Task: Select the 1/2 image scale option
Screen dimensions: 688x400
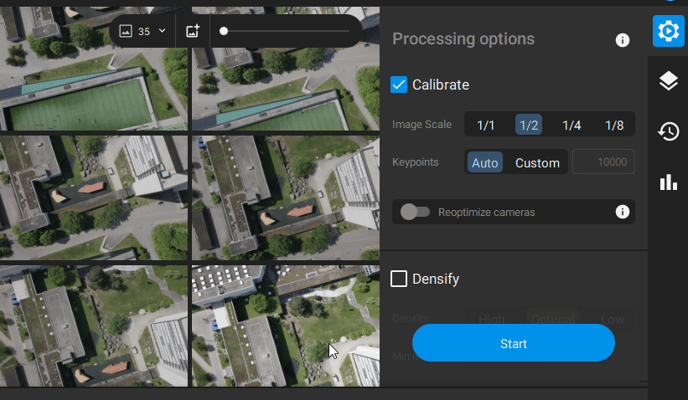Action: tap(529, 125)
